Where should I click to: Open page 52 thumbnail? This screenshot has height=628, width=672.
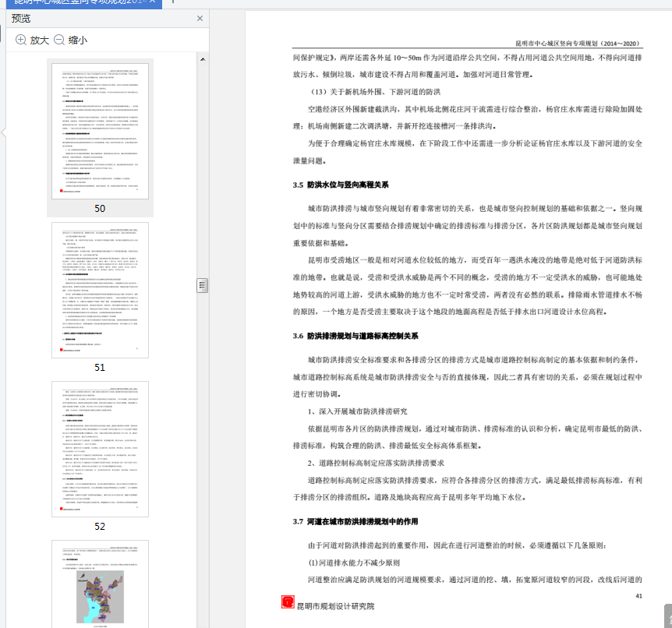[x=100, y=449]
